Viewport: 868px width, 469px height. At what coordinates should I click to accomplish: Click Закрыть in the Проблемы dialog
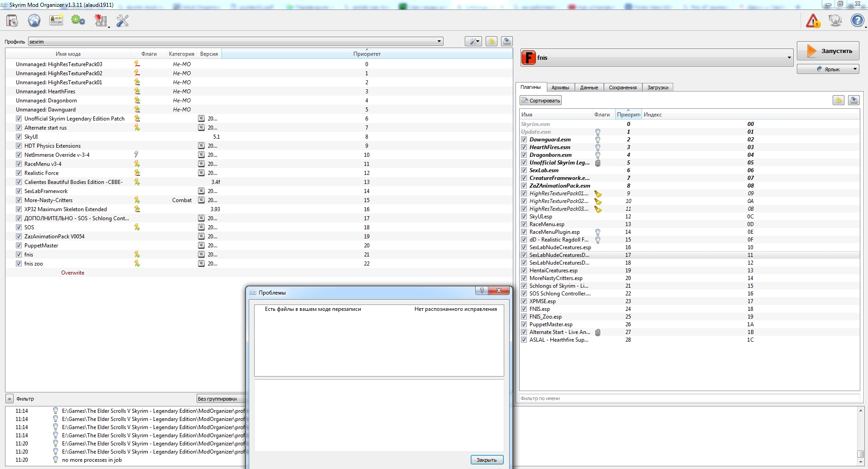(x=487, y=460)
